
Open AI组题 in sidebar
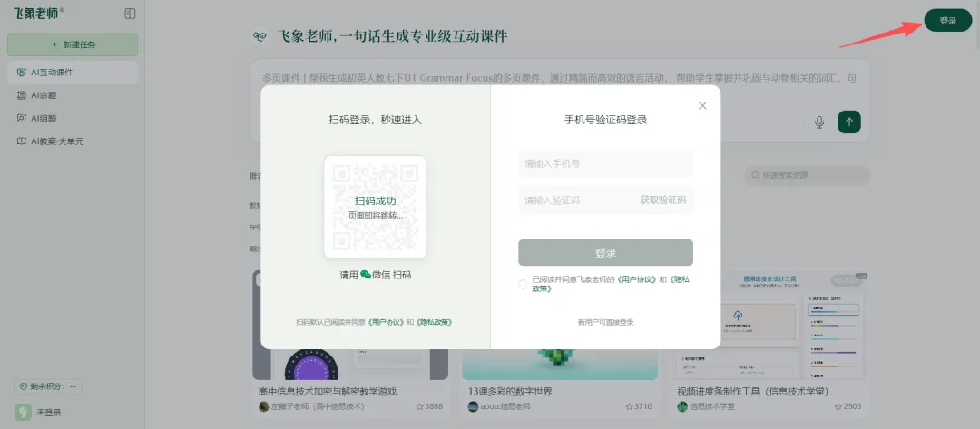(73, 118)
